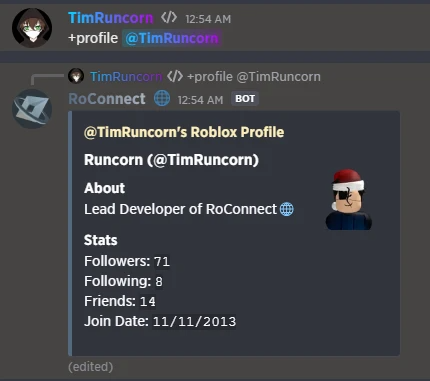Viewport: 430px width, 381px height.
Task: Open the @TimRuncorn's Roblox Profile embed title
Action: click(x=184, y=132)
